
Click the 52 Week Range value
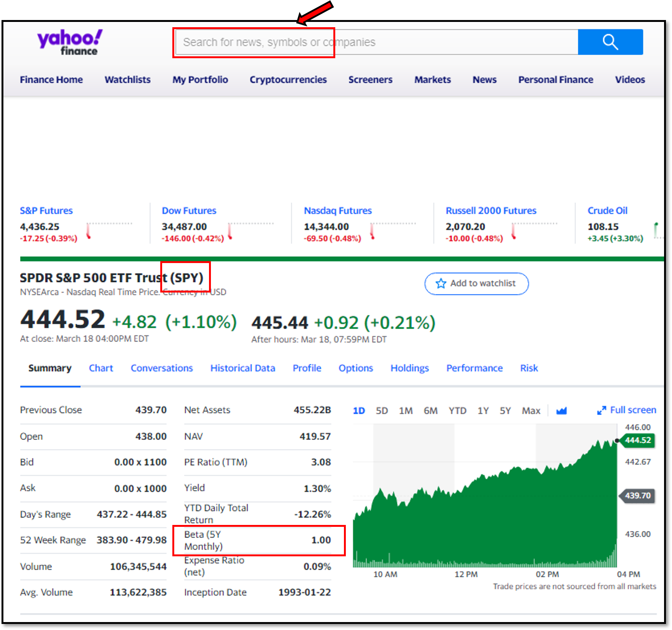[132, 540]
